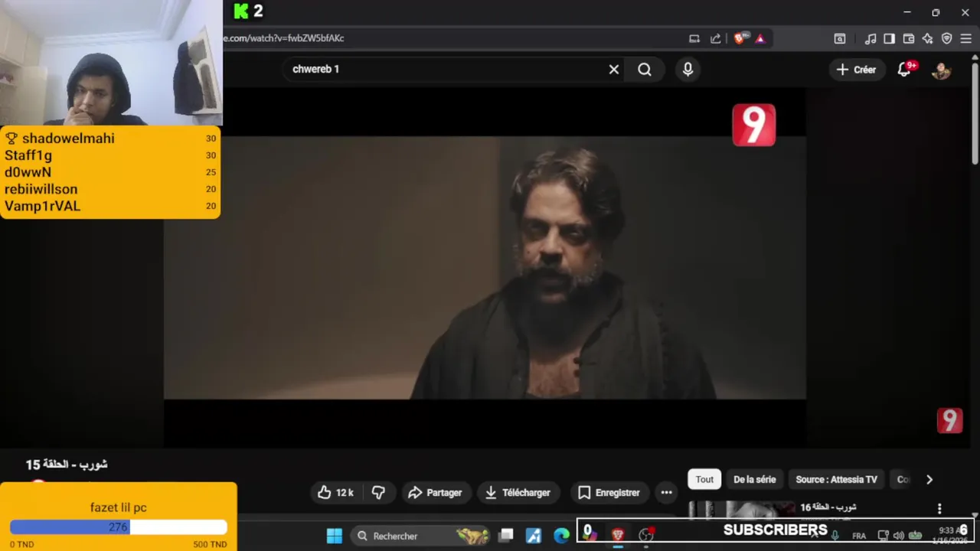Open the playlist music note icon

pyautogui.click(x=870, y=39)
